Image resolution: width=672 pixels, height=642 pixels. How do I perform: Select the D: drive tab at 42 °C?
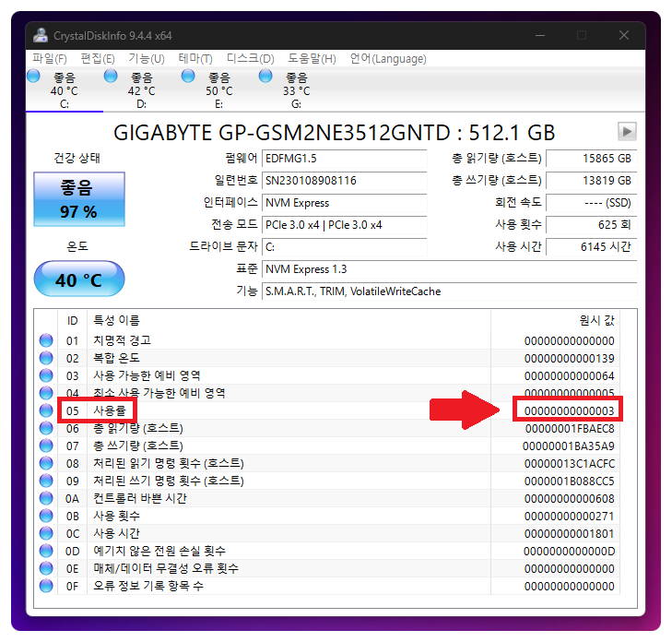141,90
